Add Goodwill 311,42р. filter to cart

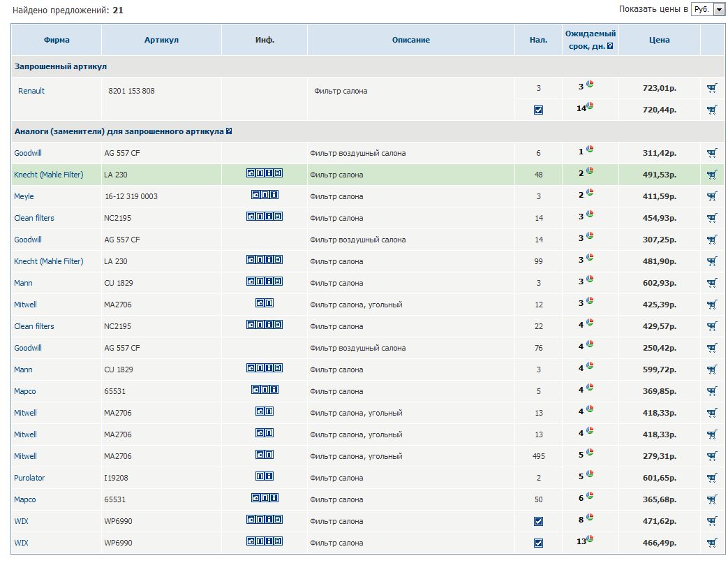pyautogui.click(x=712, y=153)
